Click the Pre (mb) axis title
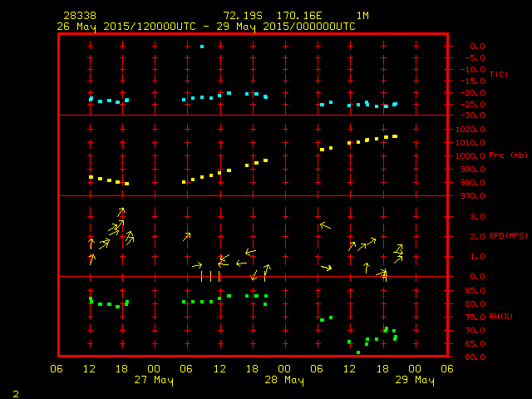The image size is (532, 399). (508, 155)
